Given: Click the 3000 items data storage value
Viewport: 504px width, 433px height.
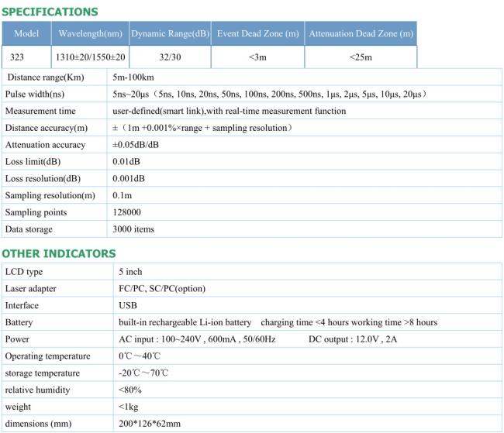Looking at the screenshot, I should (x=133, y=229).
